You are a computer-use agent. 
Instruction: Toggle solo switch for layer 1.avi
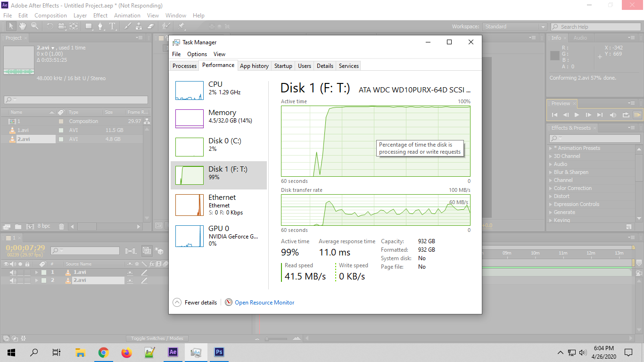click(x=20, y=272)
